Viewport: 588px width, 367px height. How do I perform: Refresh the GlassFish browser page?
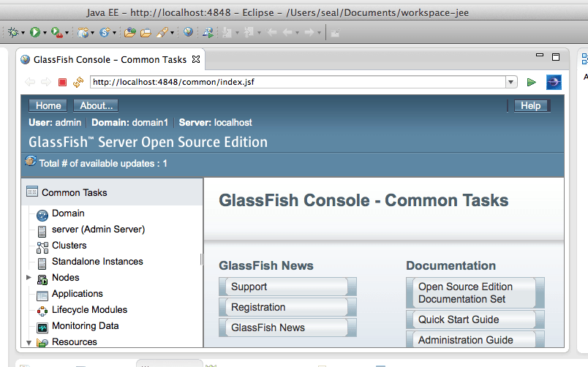78,83
